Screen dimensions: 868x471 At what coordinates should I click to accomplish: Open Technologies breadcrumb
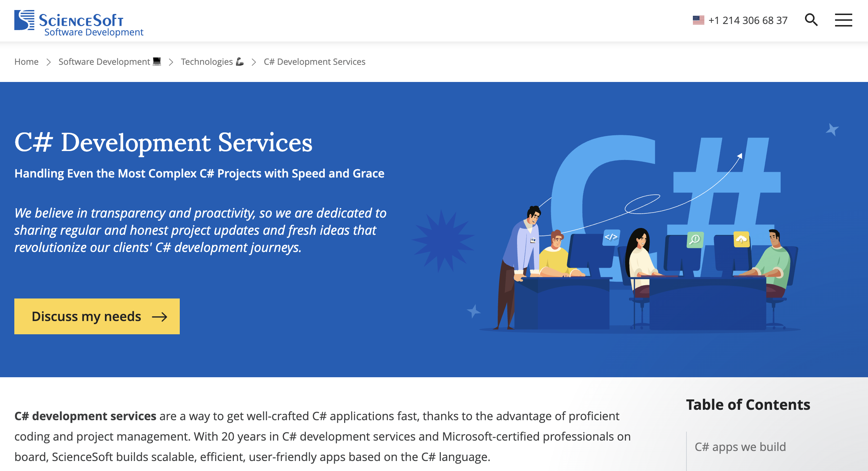(x=212, y=62)
